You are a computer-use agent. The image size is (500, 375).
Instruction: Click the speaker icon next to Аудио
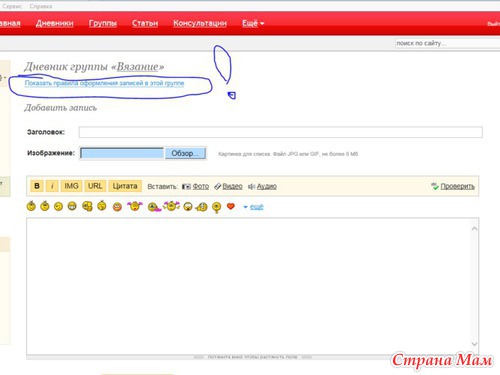(251, 186)
